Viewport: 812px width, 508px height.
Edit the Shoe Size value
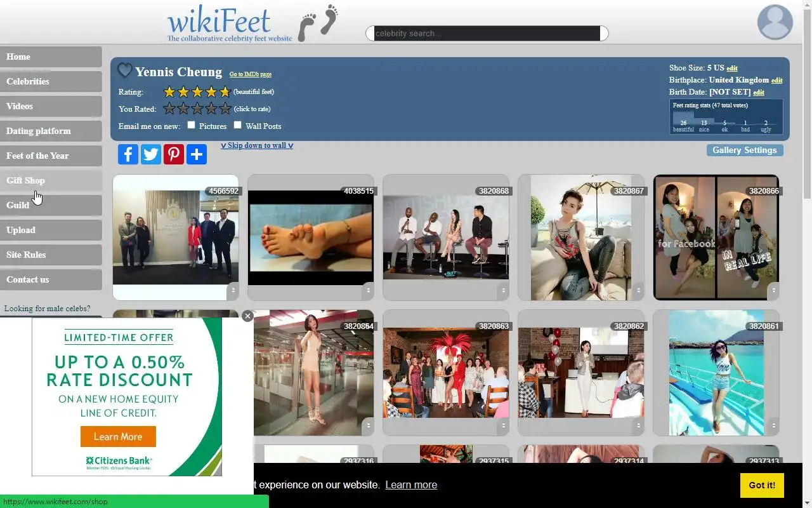[x=732, y=68]
